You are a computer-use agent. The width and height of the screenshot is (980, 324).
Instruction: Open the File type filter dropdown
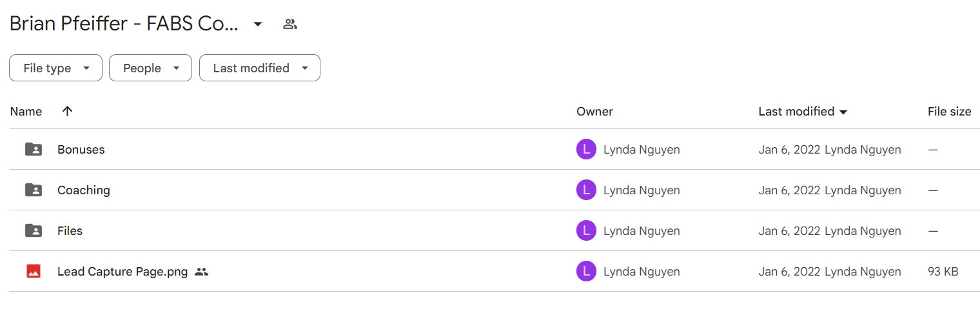pos(55,68)
